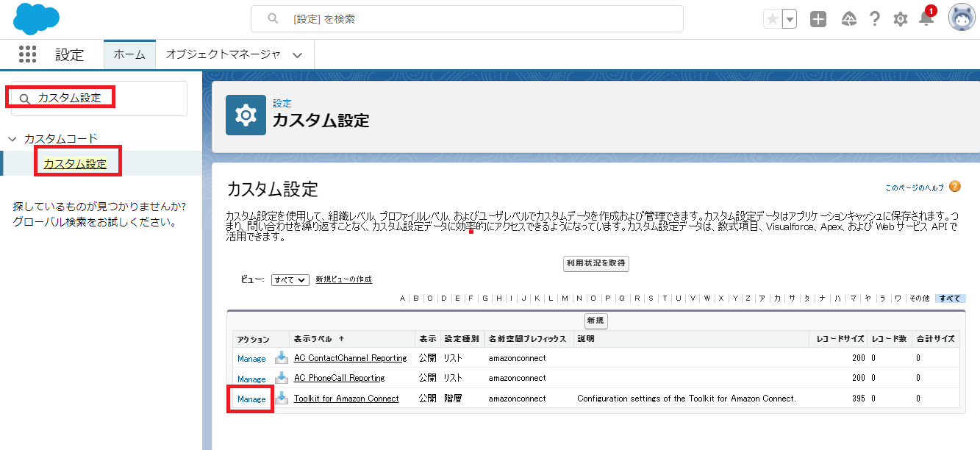Click the global search field [設定] を検索

(467, 19)
